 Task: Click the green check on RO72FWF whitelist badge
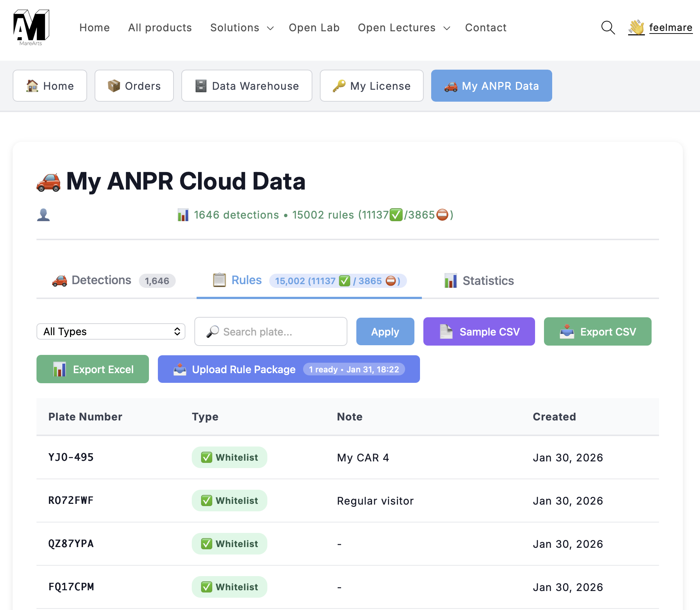207,501
